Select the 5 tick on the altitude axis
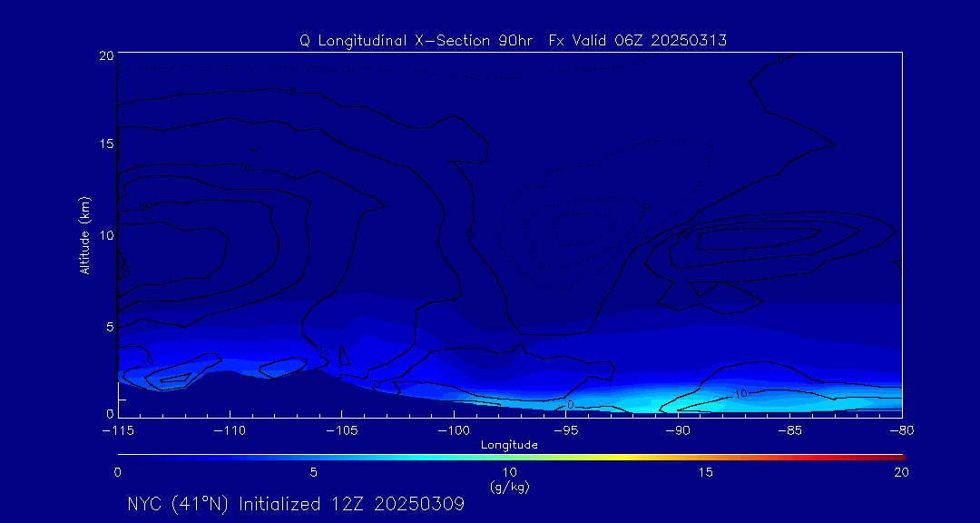 coord(110,327)
